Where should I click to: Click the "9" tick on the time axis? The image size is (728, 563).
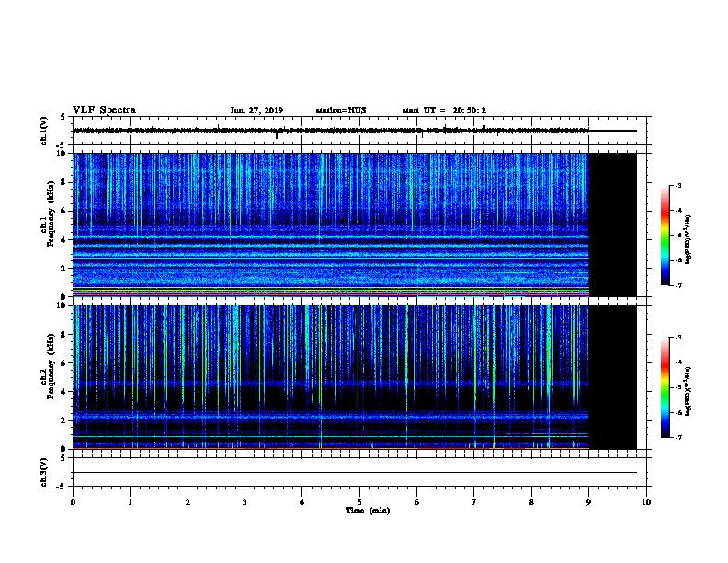coord(588,502)
